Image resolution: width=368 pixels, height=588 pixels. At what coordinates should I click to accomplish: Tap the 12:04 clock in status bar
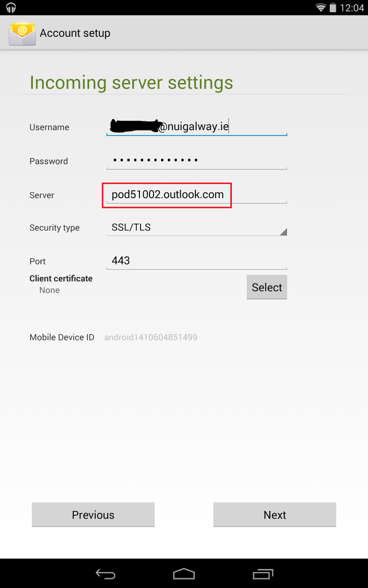(352, 8)
